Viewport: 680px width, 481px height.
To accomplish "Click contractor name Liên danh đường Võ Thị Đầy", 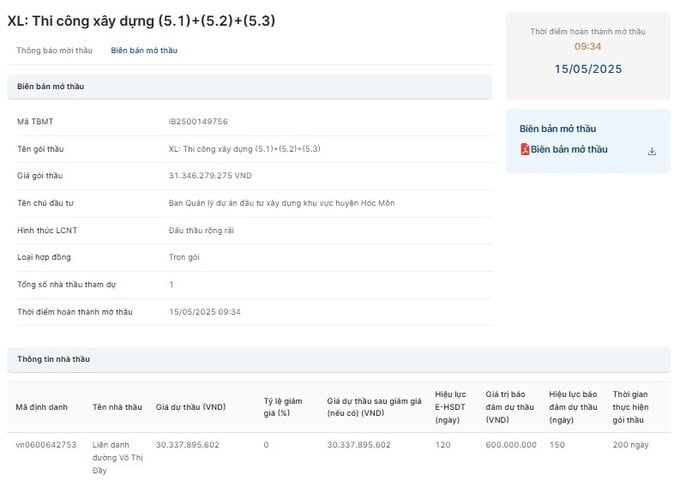I will [x=118, y=457].
